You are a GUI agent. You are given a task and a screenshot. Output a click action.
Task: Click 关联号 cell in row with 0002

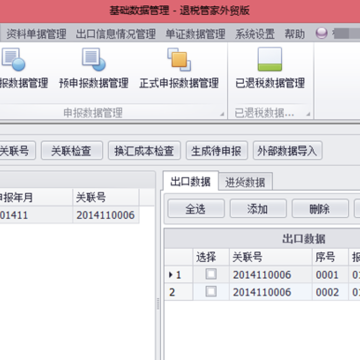click(x=270, y=292)
